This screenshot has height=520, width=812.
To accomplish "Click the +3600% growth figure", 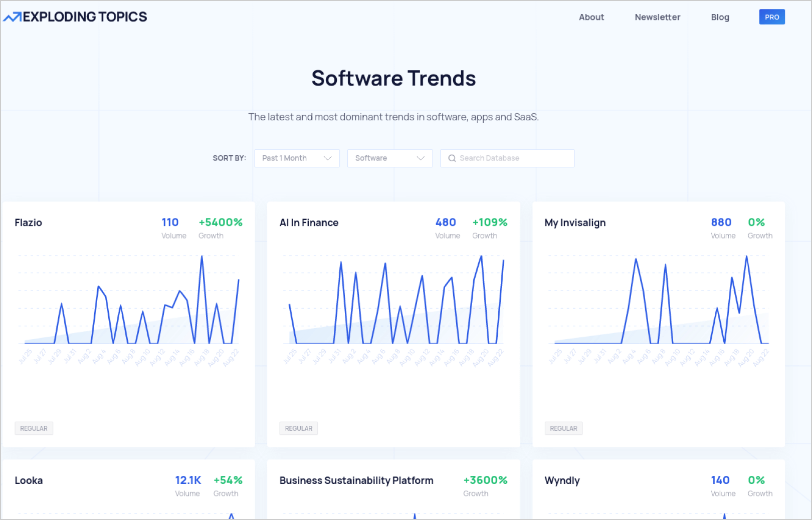I will point(485,480).
